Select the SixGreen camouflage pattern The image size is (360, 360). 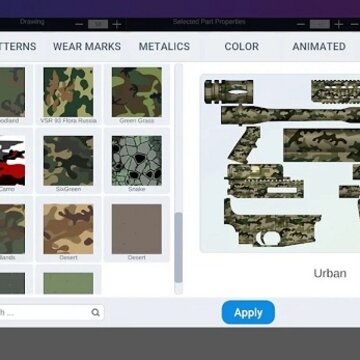pos(68,160)
